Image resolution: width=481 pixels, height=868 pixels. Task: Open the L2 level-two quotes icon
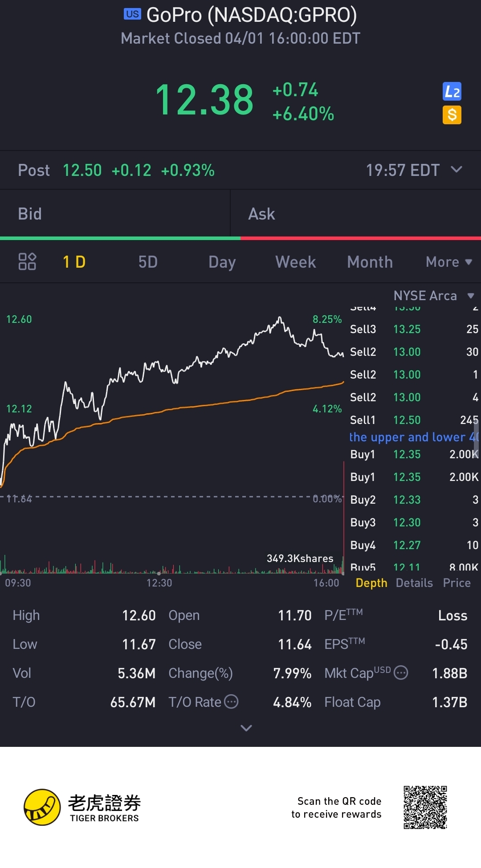pos(452,92)
